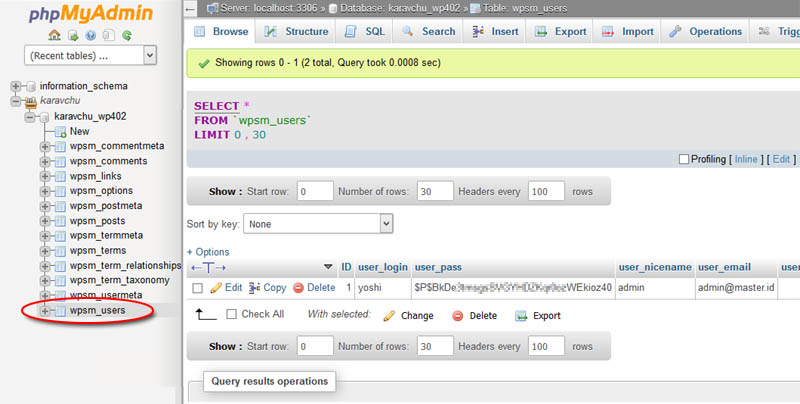Click the red Delete icon in the yoshi row
Viewport: 800px width, 404px height.
point(298,288)
